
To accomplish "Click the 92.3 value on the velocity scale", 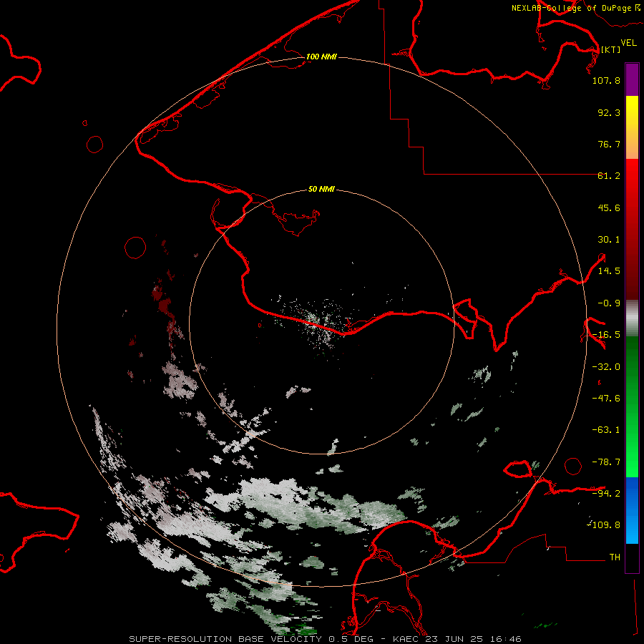I will point(609,112).
